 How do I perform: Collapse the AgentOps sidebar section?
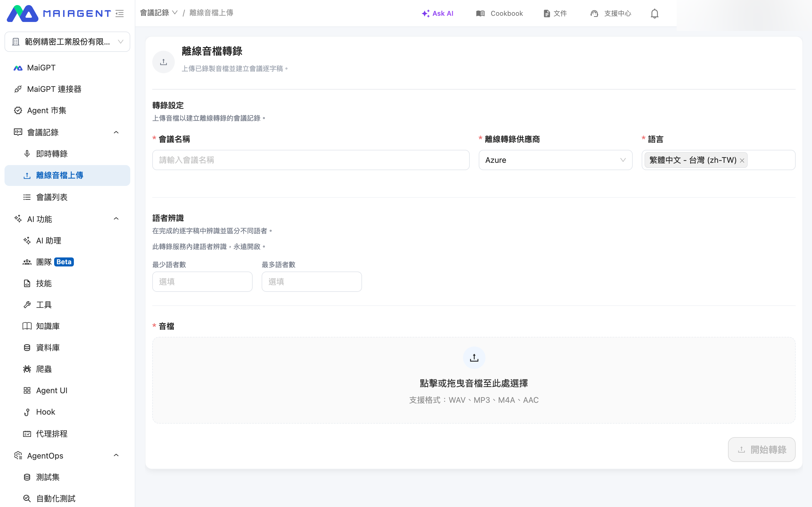click(x=116, y=455)
